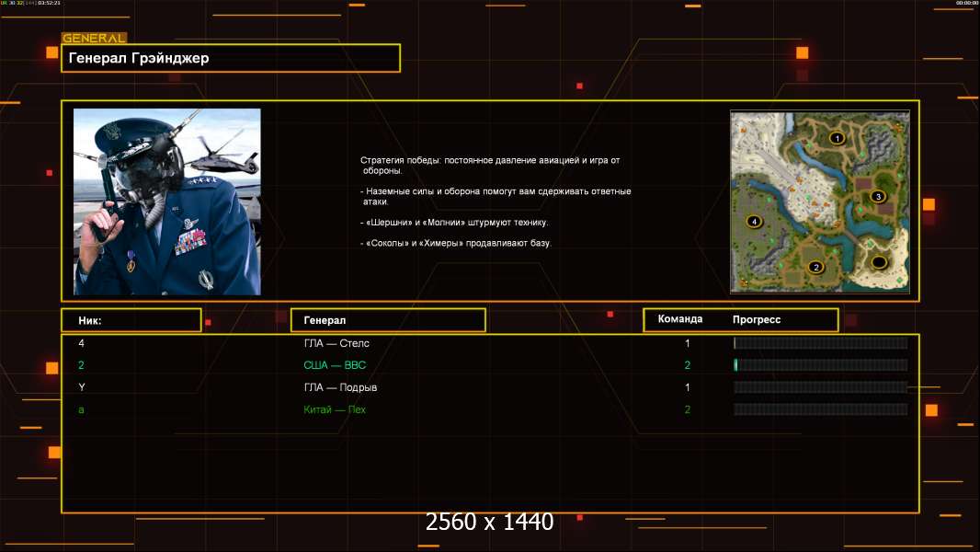Select the ГЛА — Стелс player row
The height and width of the screenshot is (552, 980).
pos(336,343)
